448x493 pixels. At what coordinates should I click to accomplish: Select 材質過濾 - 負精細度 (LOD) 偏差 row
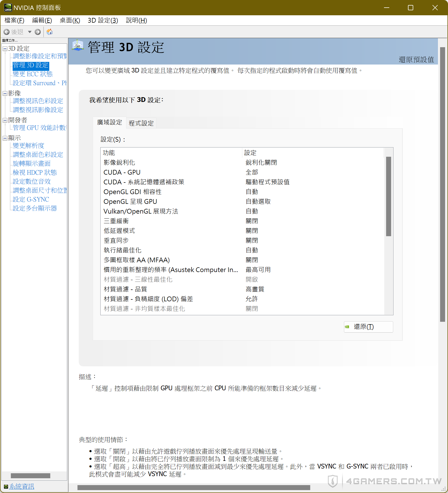coord(242,299)
